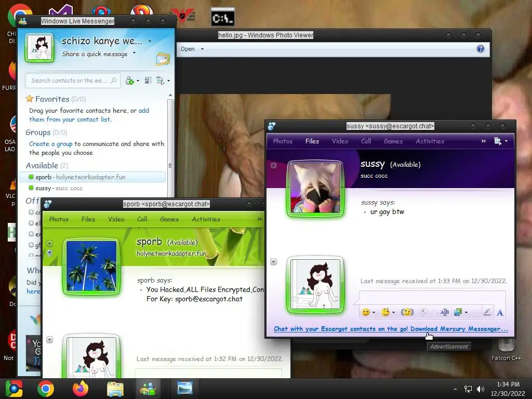Click the contact list layout icon

pos(148,81)
